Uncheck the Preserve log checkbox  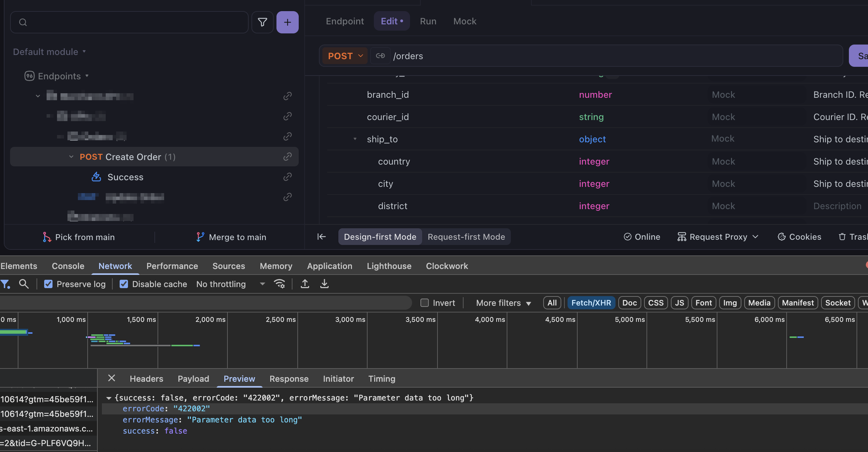tap(48, 284)
